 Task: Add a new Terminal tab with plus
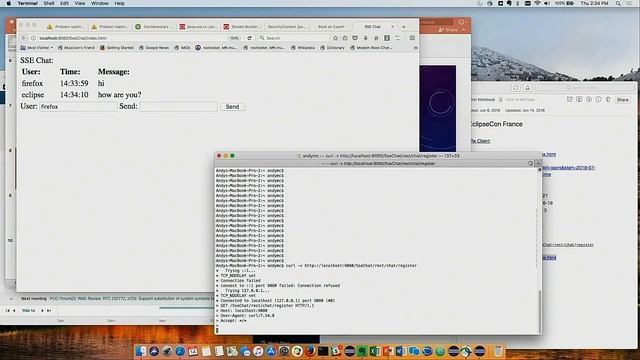click(538, 163)
